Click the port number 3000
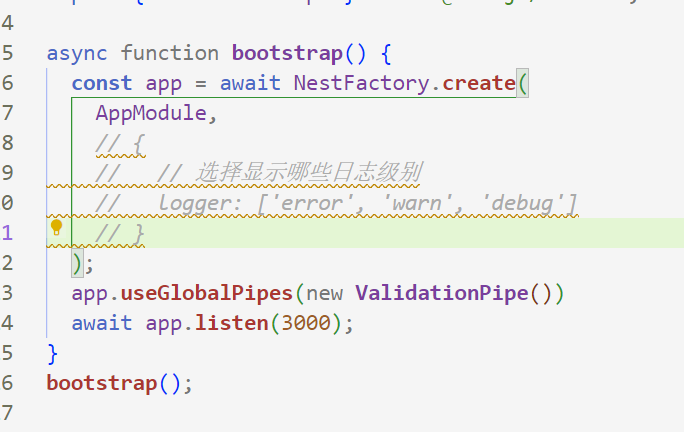 [x=311, y=324]
